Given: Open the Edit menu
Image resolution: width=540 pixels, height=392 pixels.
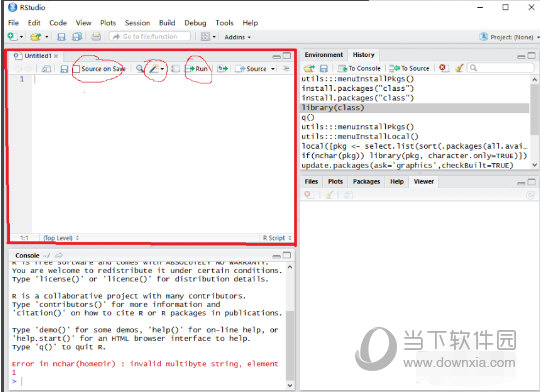Looking at the screenshot, I should (x=34, y=23).
